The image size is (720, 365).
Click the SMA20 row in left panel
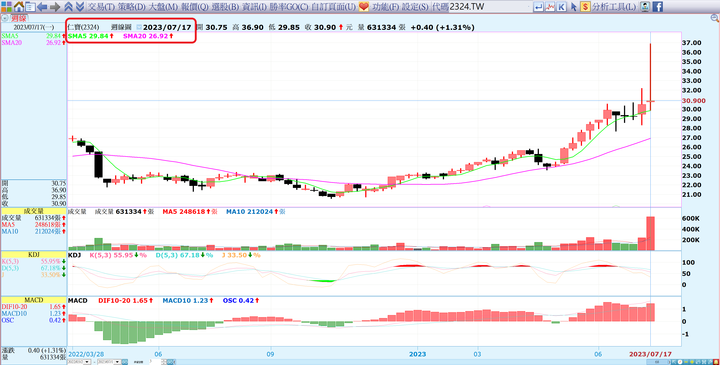[34, 43]
